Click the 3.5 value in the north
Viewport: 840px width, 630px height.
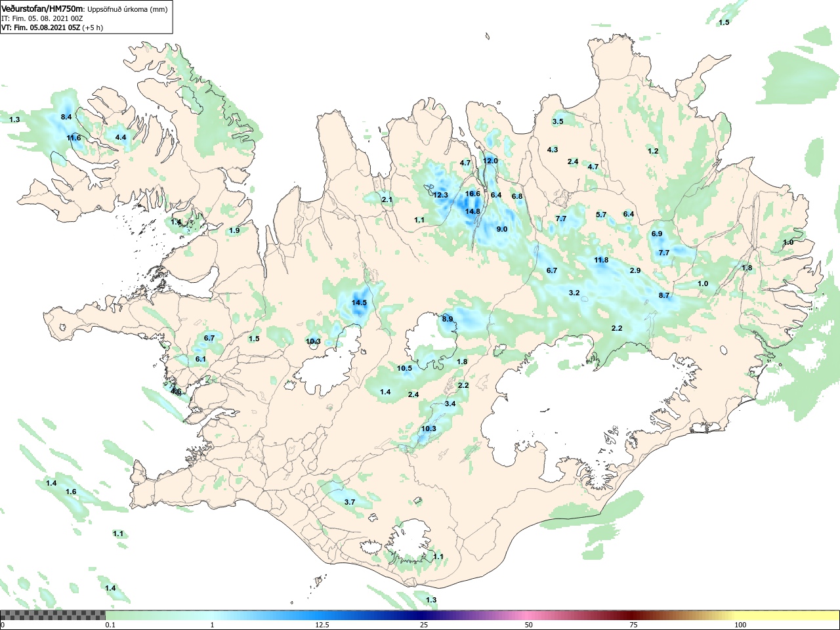pos(558,121)
